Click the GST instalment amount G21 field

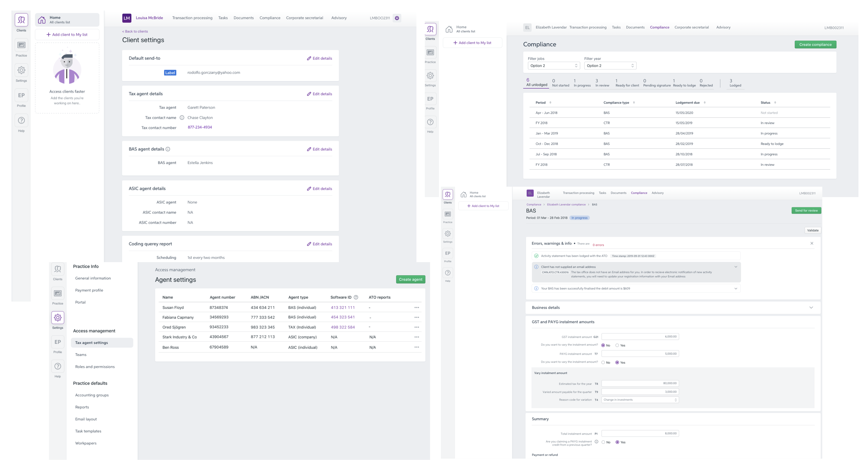click(x=639, y=337)
